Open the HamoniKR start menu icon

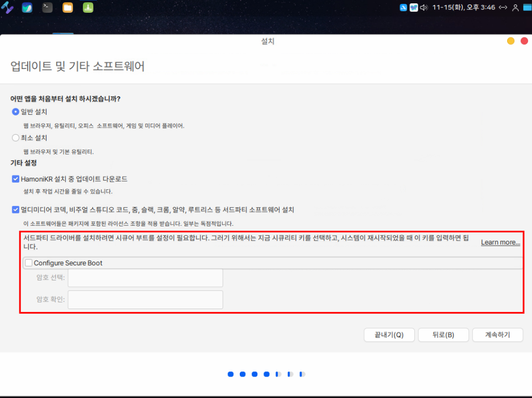(x=8, y=8)
